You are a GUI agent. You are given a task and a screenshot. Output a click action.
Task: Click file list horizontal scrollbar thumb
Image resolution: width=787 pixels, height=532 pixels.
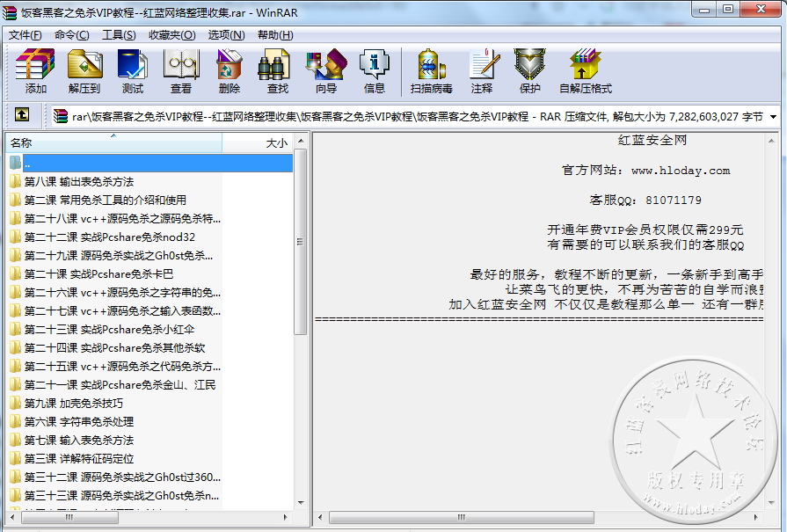[69, 517]
